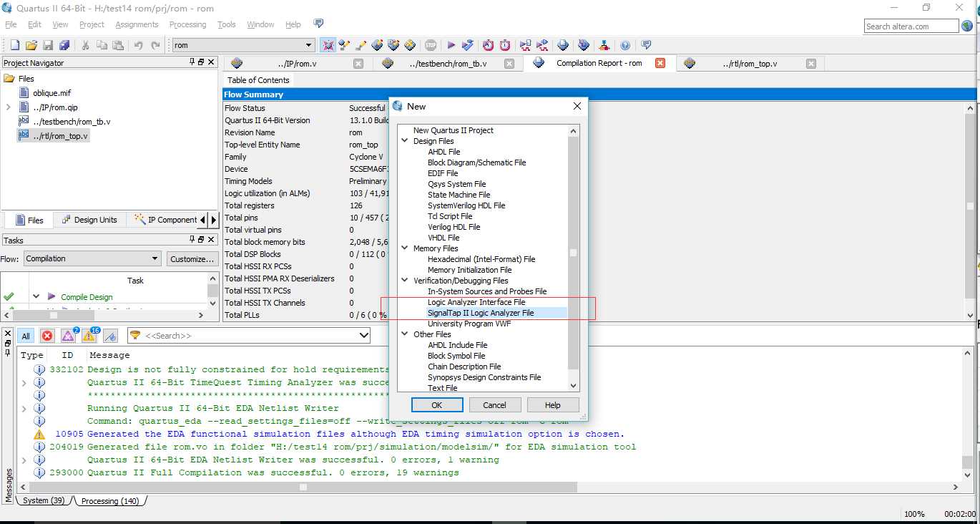The width and height of the screenshot is (980, 524).
Task: Click Cancel in the New dialog
Action: [494, 405]
